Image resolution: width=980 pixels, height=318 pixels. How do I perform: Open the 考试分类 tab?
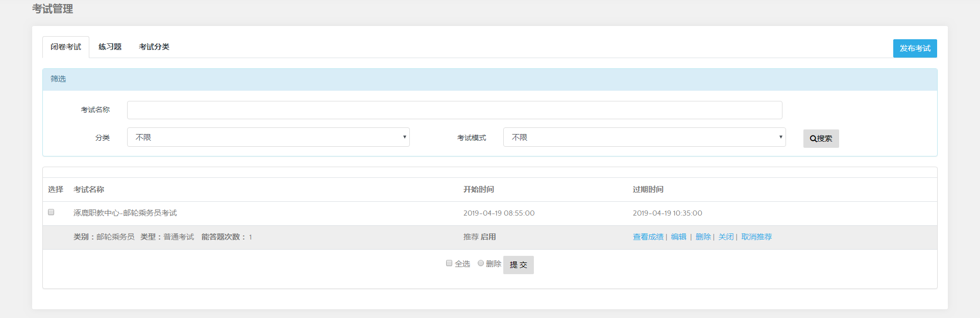(154, 47)
